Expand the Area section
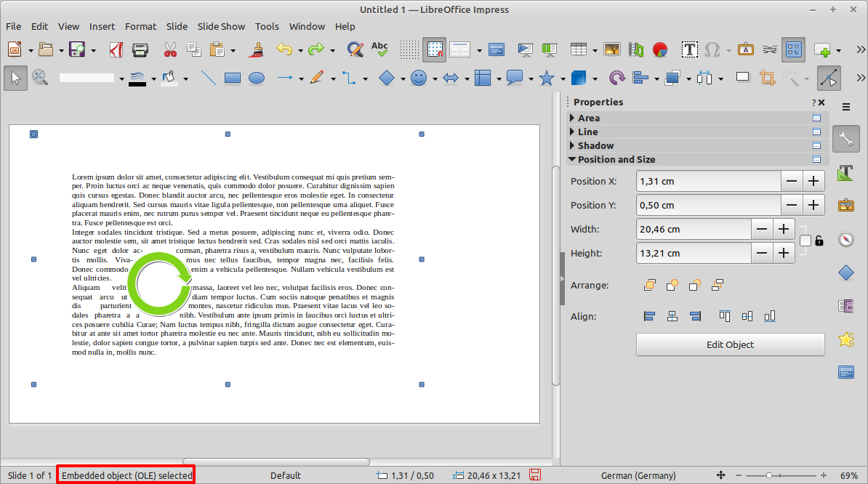The image size is (868, 484). [588, 118]
